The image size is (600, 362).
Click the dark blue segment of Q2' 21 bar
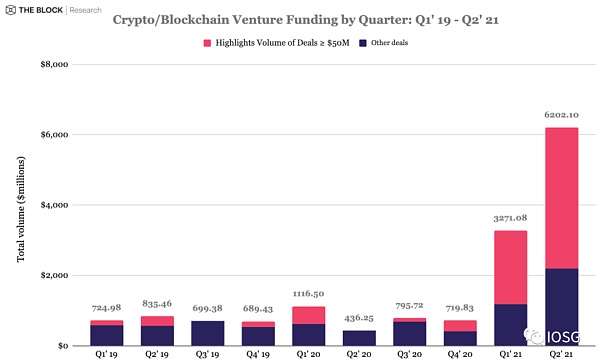[x=561, y=307]
